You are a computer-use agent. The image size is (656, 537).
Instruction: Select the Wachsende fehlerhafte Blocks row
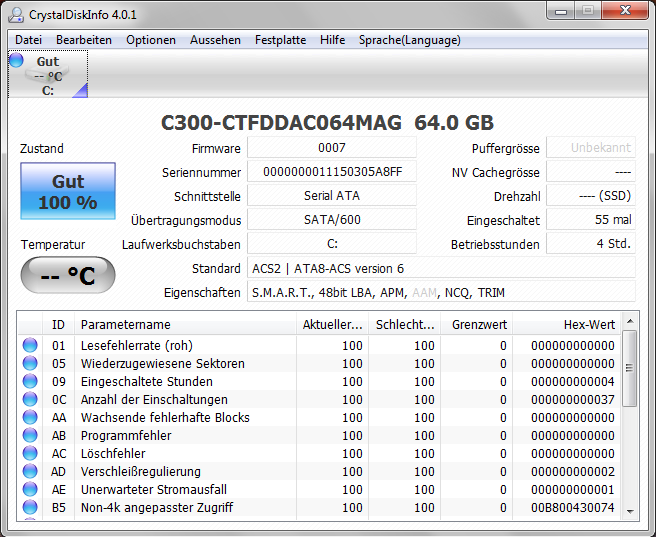[319, 417]
